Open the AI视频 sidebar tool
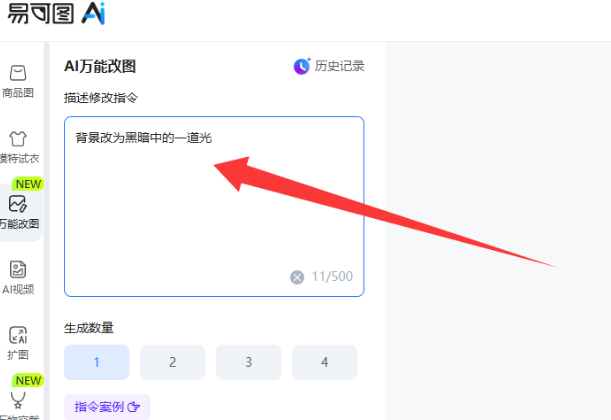 point(18,269)
